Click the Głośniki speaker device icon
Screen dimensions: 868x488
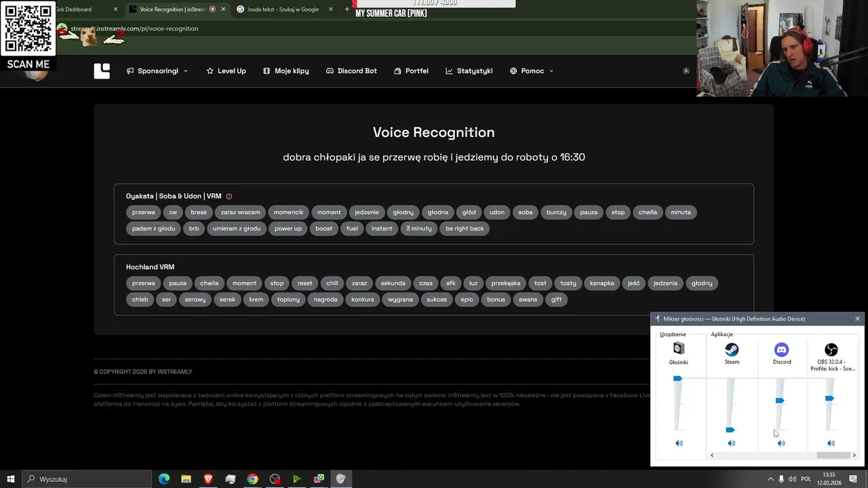(x=679, y=348)
